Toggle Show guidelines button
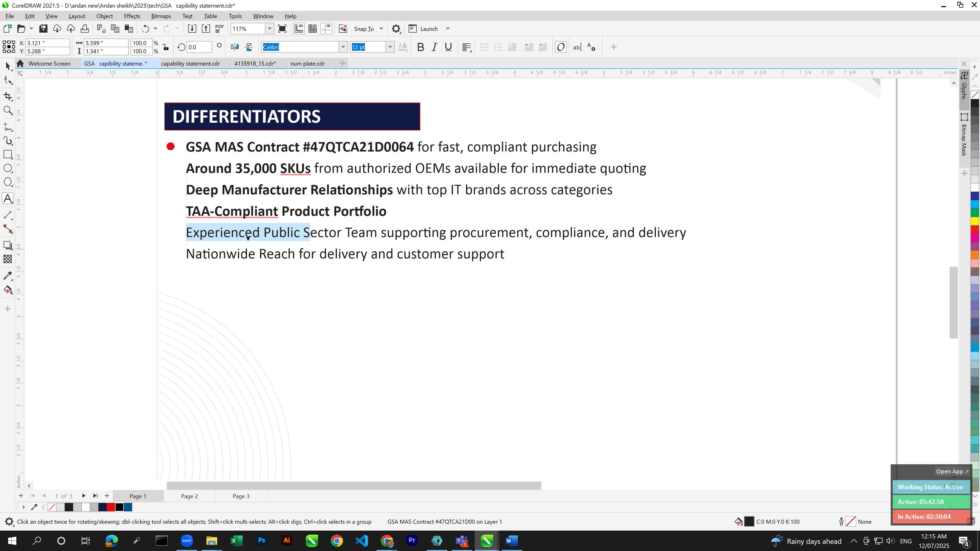980x551 pixels. point(326,29)
